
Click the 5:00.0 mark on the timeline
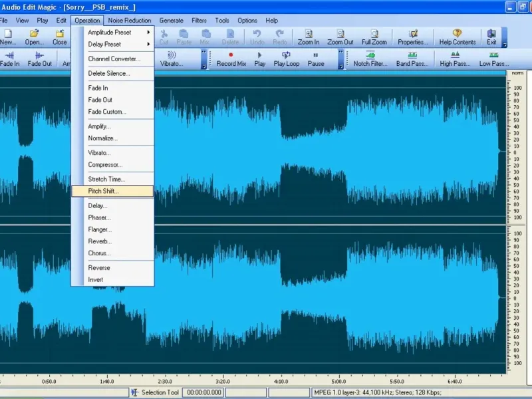click(x=338, y=382)
